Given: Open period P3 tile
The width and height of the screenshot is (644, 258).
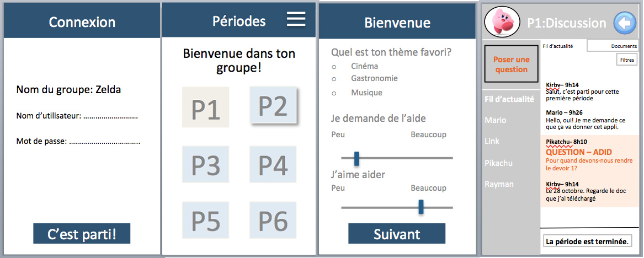Looking at the screenshot, I should click(206, 164).
